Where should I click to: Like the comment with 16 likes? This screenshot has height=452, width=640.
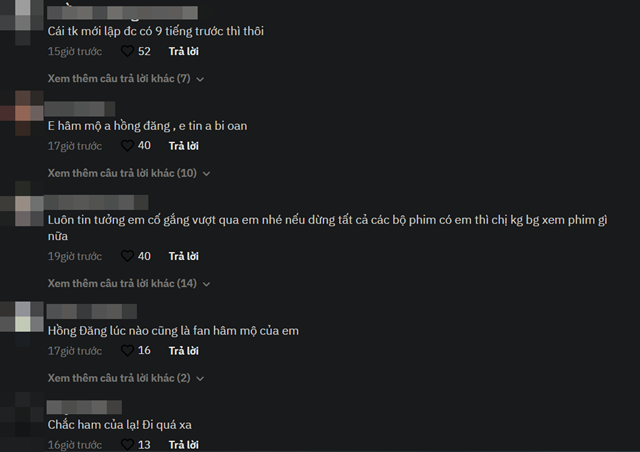127,350
